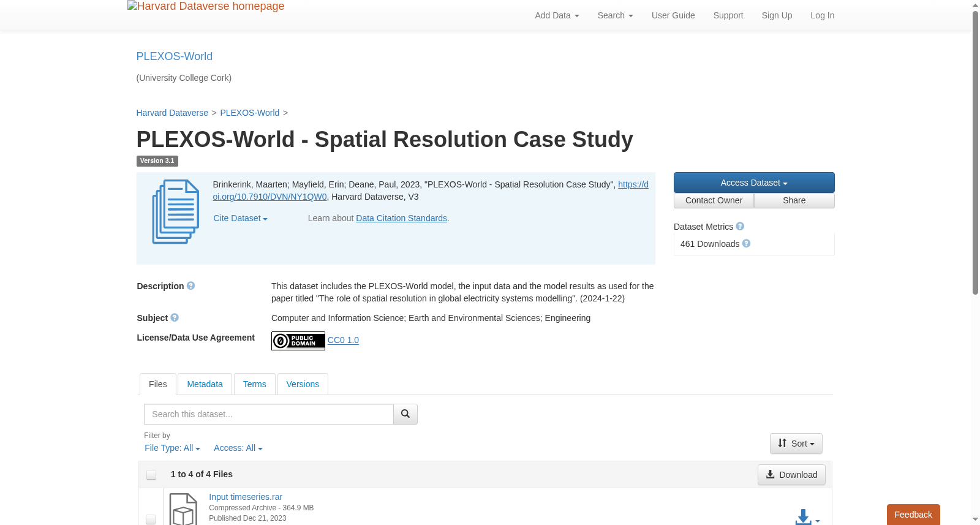Click the magnifier search button

pyautogui.click(x=405, y=414)
